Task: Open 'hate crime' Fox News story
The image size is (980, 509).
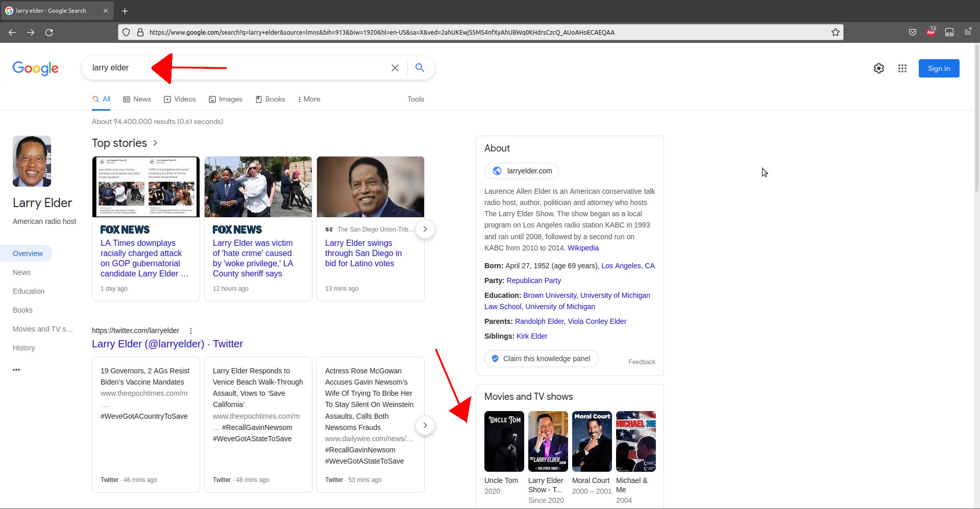Action: pyautogui.click(x=253, y=258)
